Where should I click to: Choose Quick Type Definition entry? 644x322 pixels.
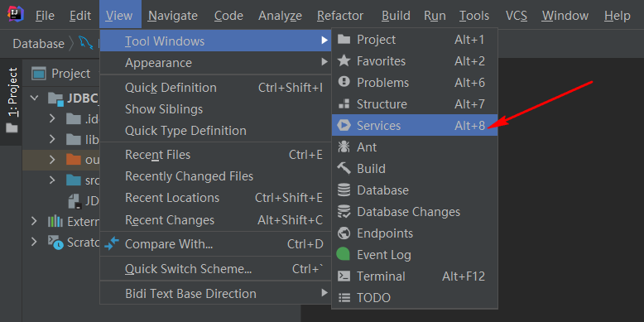coord(215,131)
